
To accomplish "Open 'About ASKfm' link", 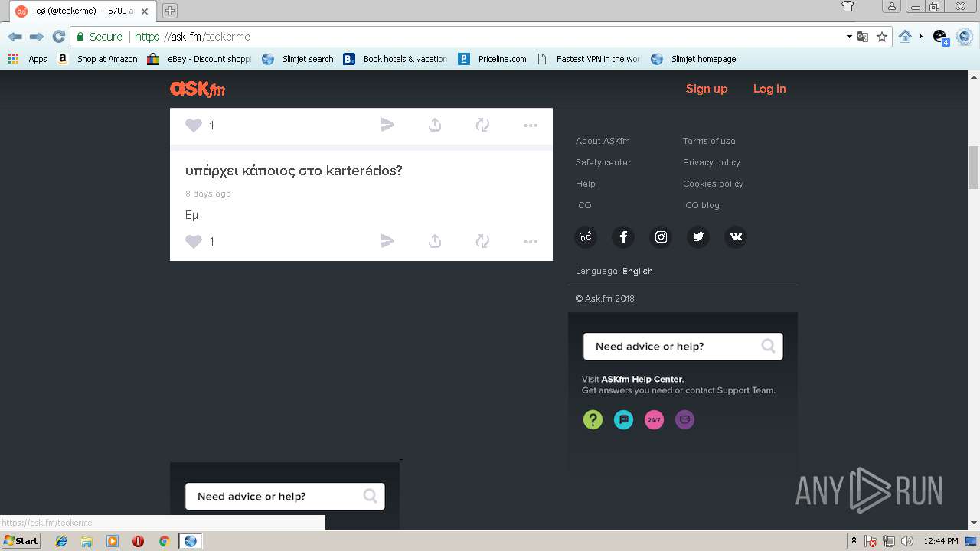I will click(603, 141).
